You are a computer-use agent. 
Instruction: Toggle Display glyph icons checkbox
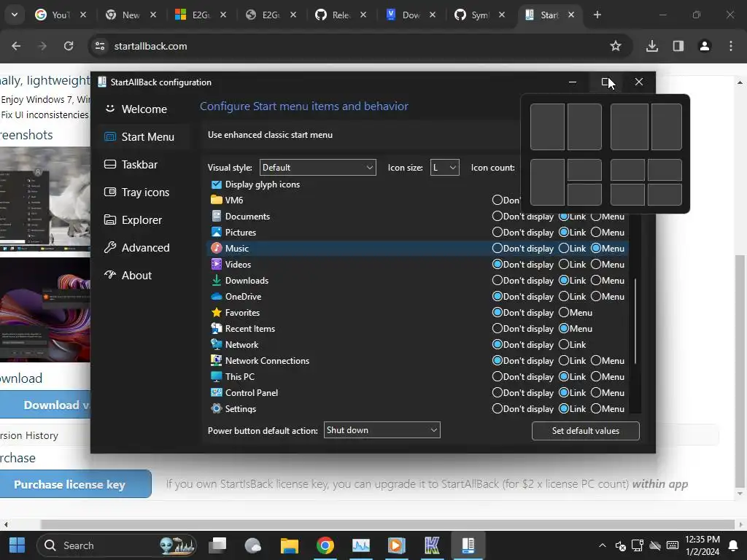pyautogui.click(x=216, y=184)
